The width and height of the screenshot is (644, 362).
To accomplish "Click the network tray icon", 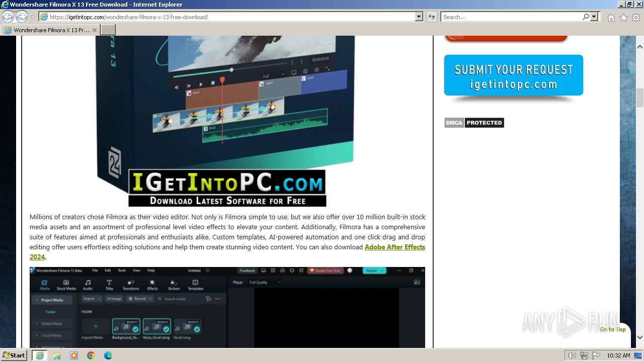I will pyautogui.click(x=584, y=355).
